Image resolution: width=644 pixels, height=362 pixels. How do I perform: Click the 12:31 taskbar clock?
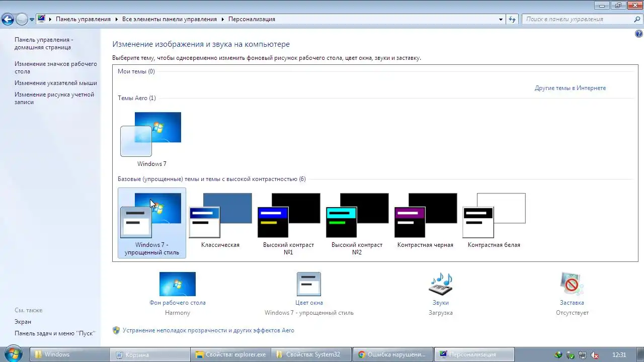point(619,354)
